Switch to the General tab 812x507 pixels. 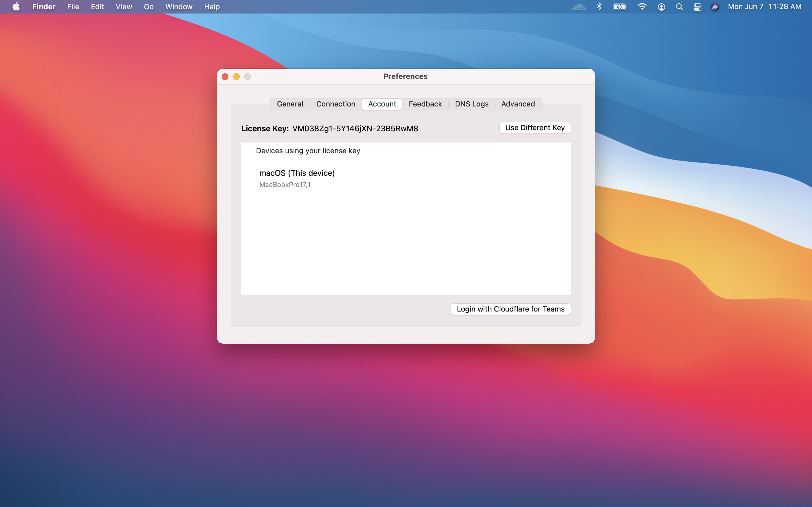tap(290, 104)
